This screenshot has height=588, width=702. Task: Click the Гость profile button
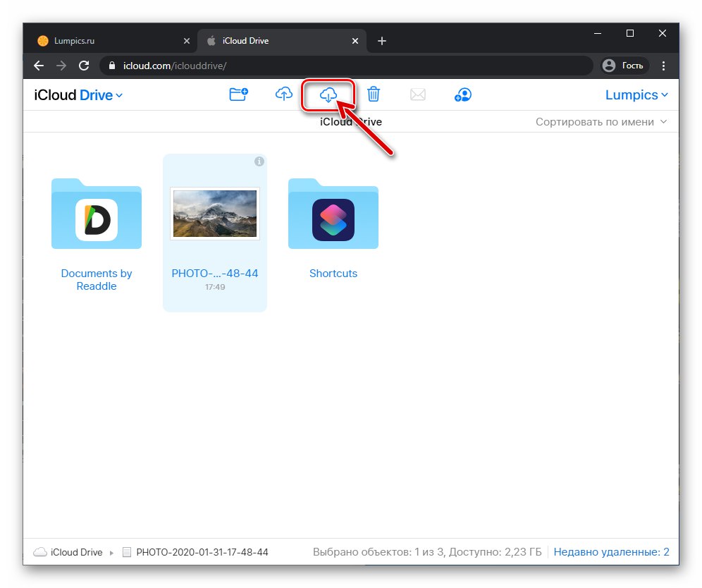pyautogui.click(x=624, y=66)
